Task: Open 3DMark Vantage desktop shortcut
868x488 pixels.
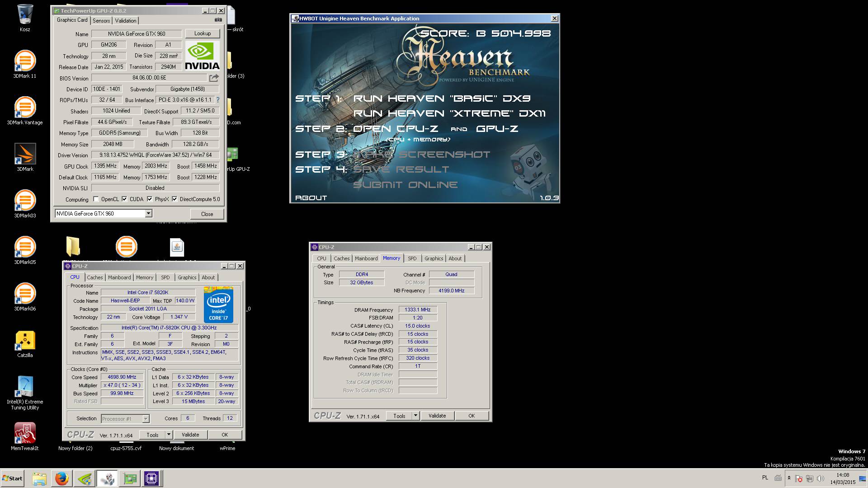Action: 25,111
